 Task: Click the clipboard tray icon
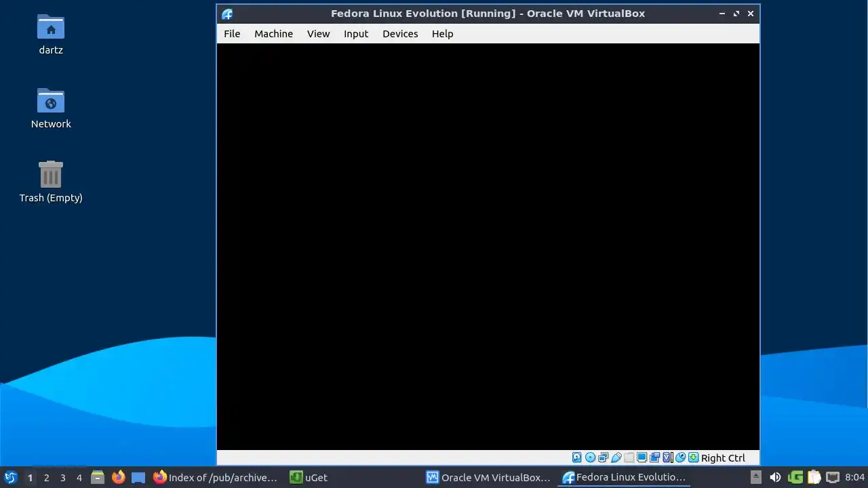(x=814, y=477)
